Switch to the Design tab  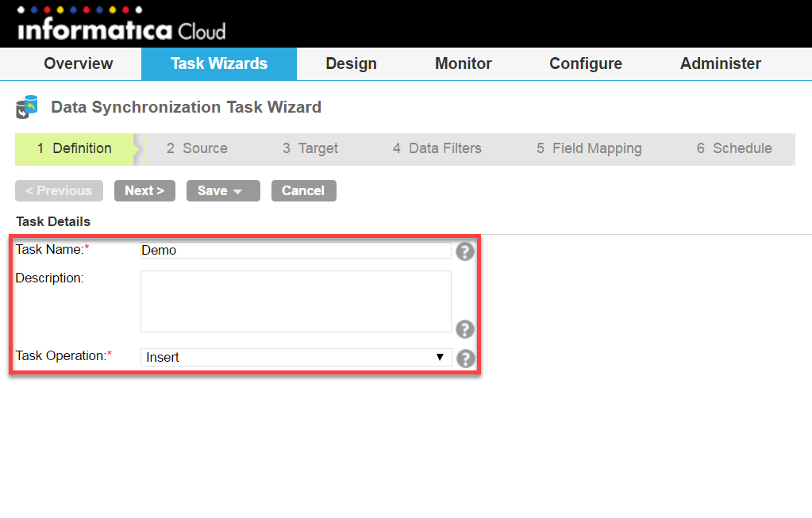click(351, 63)
